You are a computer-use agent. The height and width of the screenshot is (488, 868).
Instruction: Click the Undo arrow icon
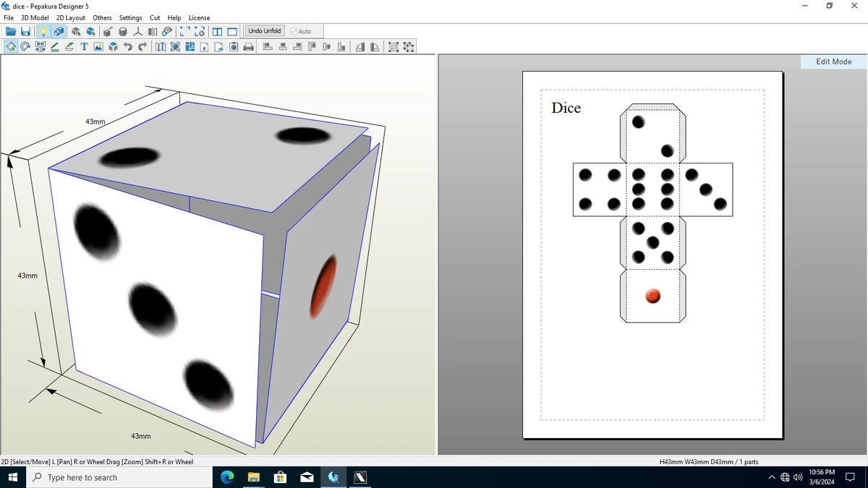coord(128,47)
